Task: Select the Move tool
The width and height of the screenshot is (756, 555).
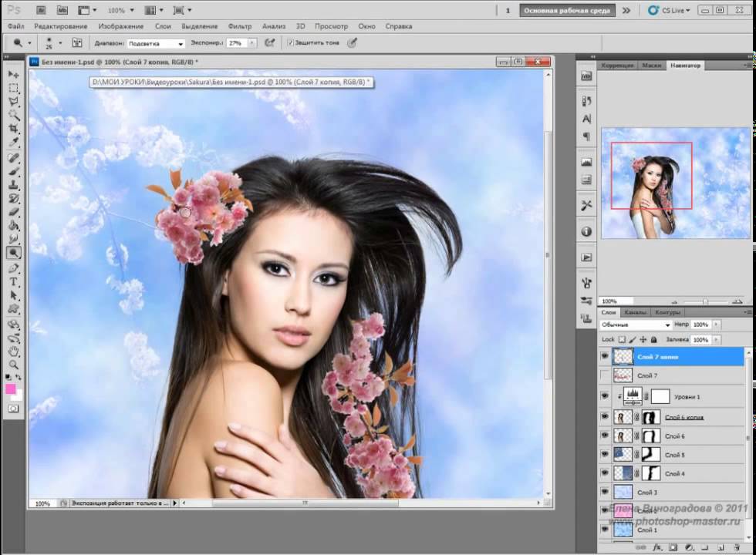Action: [x=14, y=73]
